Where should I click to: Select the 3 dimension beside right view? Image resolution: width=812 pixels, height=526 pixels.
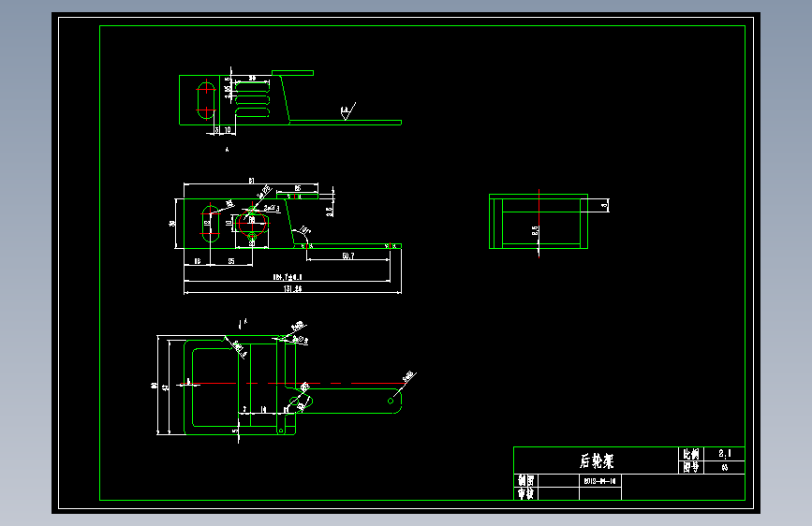click(604, 206)
